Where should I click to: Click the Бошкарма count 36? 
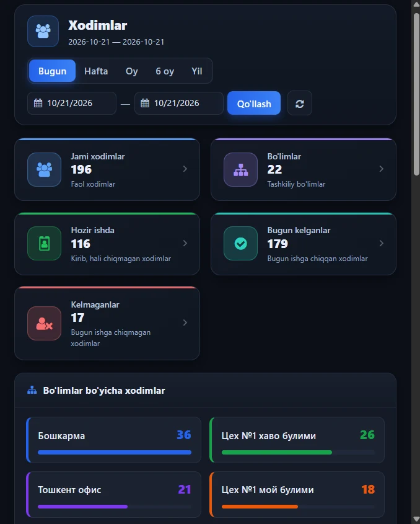(183, 435)
